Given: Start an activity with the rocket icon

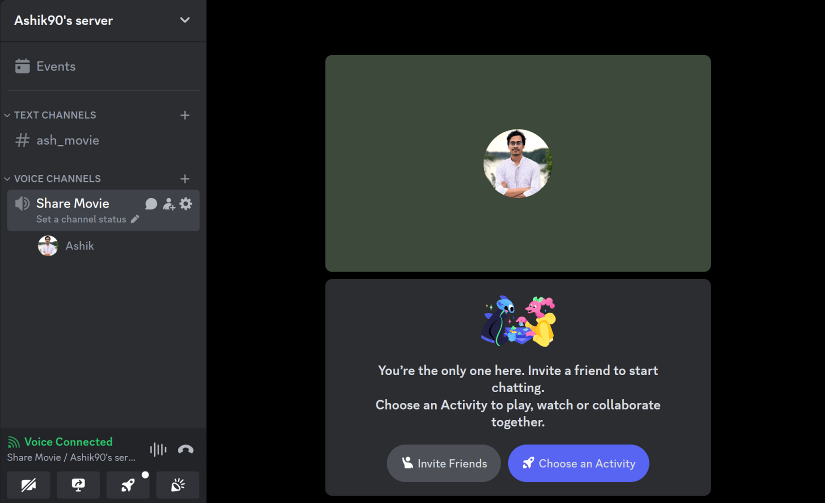Looking at the screenshot, I should pos(128,485).
